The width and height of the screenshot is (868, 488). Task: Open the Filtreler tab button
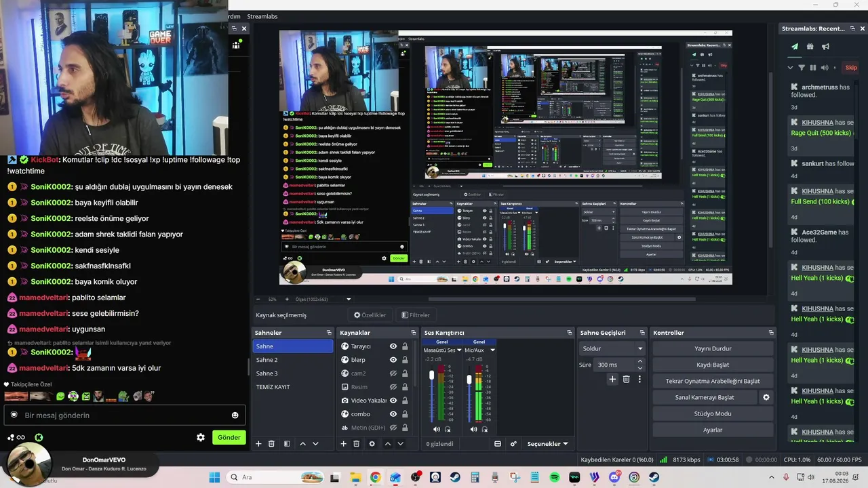(416, 315)
